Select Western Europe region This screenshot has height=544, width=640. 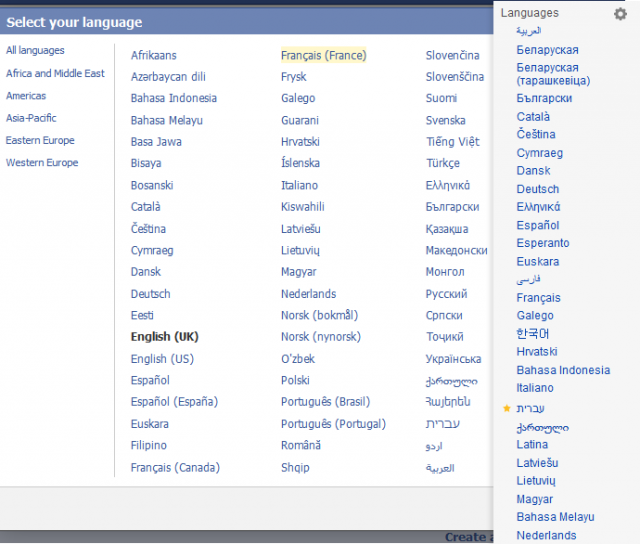pyautogui.click(x=42, y=163)
